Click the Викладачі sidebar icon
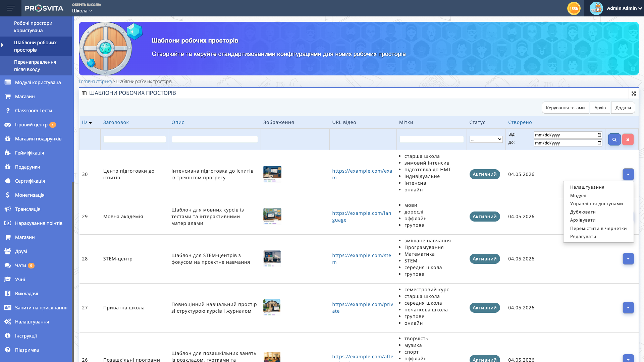The image size is (644, 362). pos(8,294)
